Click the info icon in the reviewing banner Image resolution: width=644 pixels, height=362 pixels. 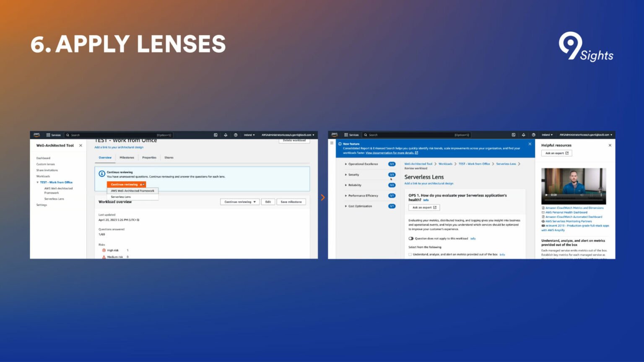(x=101, y=173)
